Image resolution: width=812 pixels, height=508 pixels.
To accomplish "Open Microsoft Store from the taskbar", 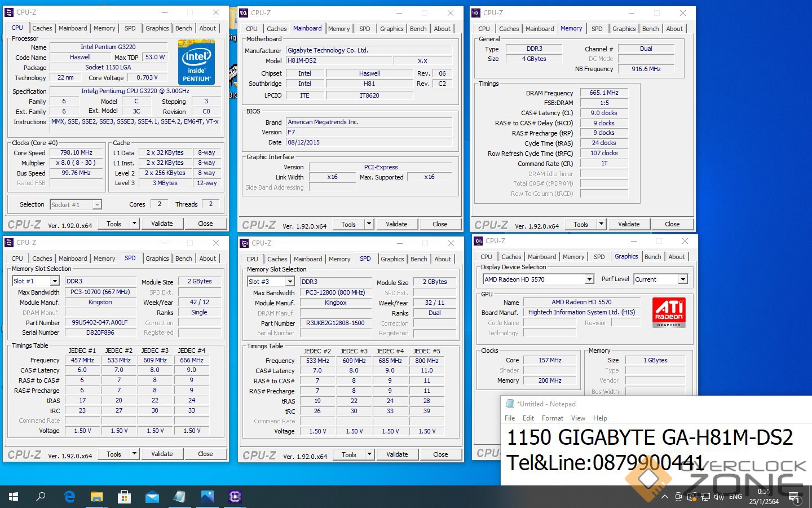I will click(x=125, y=497).
